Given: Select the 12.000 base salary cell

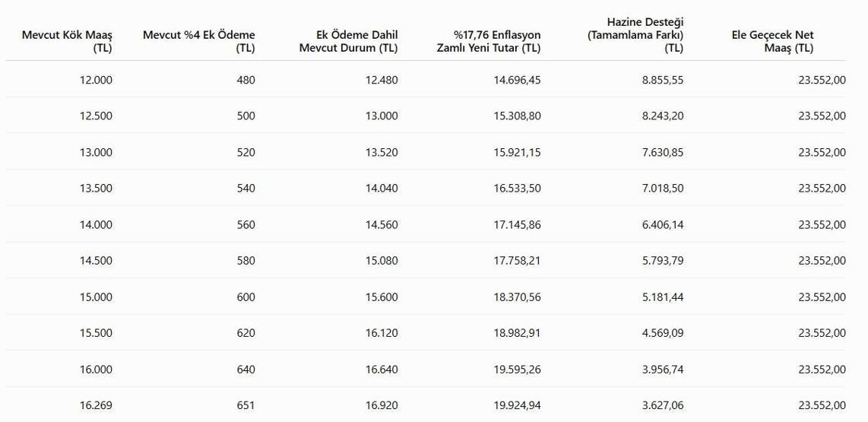Looking at the screenshot, I should pyautogui.click(x=96, y=80).
